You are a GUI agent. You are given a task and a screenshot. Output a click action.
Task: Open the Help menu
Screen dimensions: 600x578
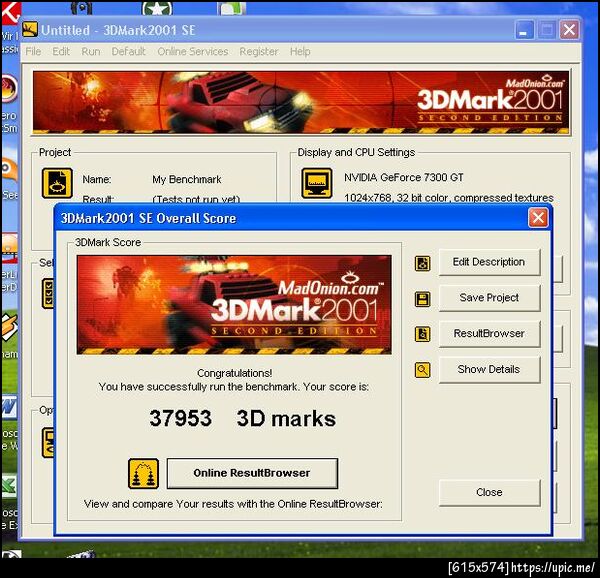click(x=300, y=51)
